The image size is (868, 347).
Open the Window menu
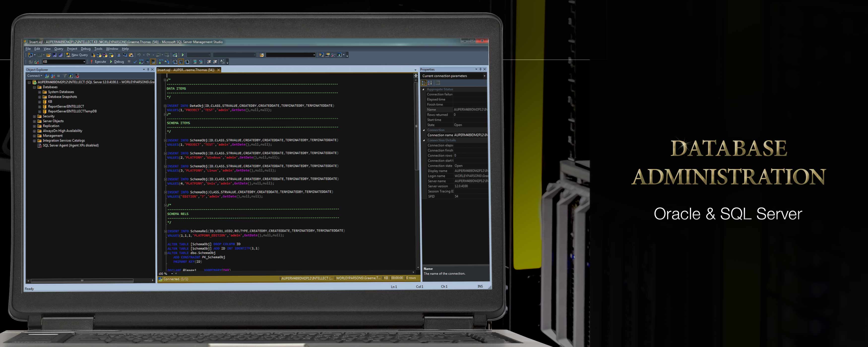pos(112,49)
